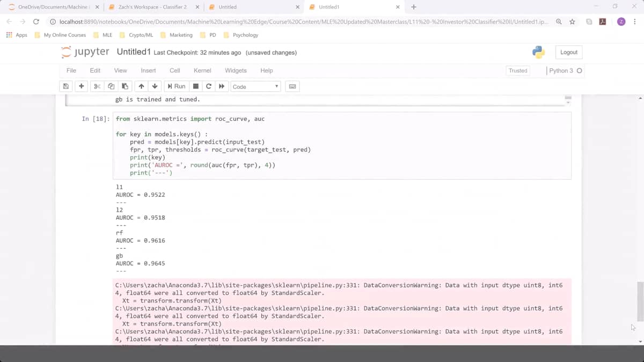The image size is (644, 362).
Task: Copy selected cells icon
Action: [x=111, y=86]
